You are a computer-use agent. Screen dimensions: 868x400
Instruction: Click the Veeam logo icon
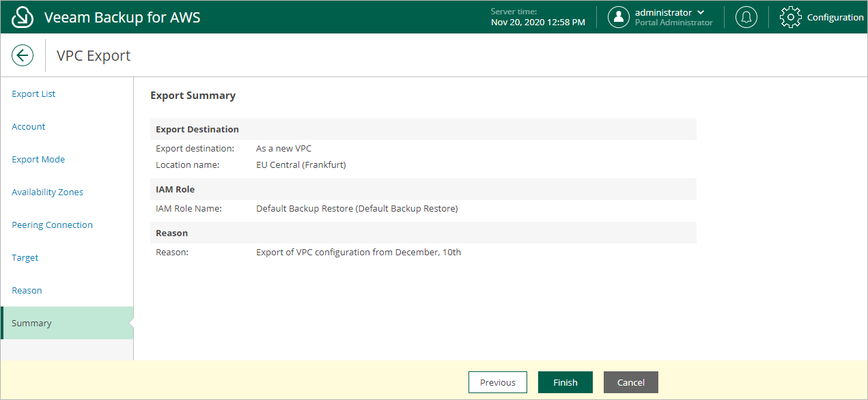point(23,17)
